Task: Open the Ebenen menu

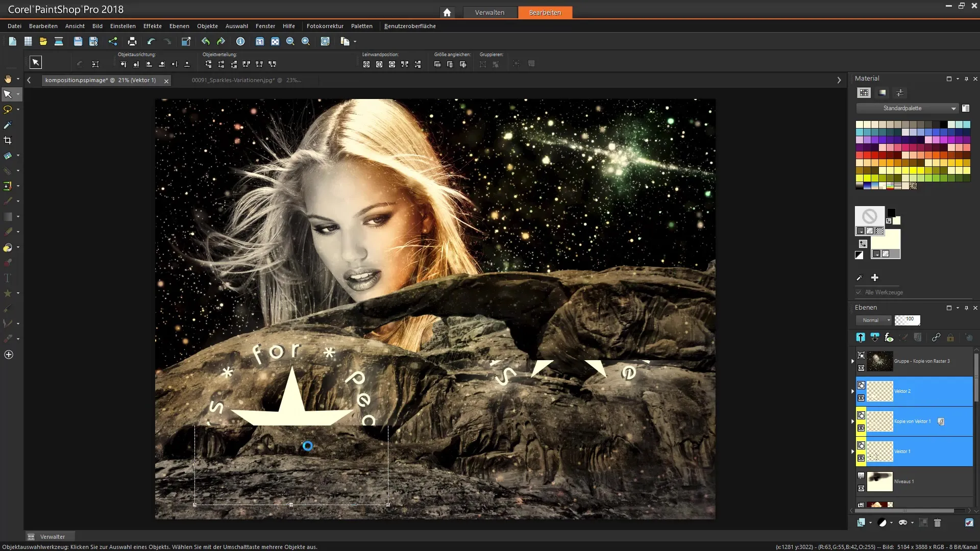Action: (179, 26)
